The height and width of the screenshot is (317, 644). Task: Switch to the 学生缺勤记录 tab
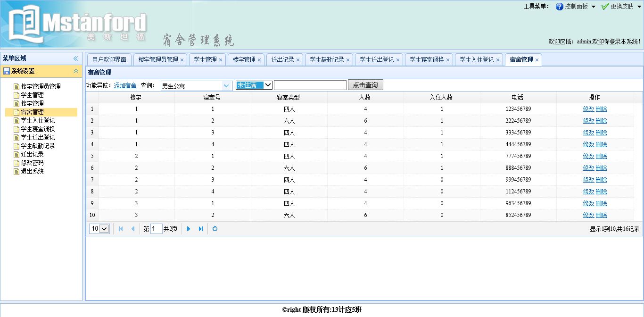tap(327, 59)
